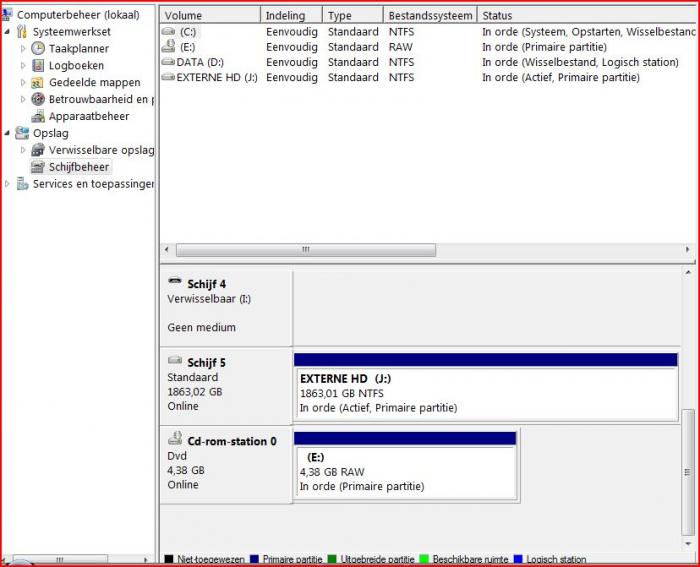Click the (E:) volume disc icon
Screen dimensions: 700x567
click(x=168, y=46)
